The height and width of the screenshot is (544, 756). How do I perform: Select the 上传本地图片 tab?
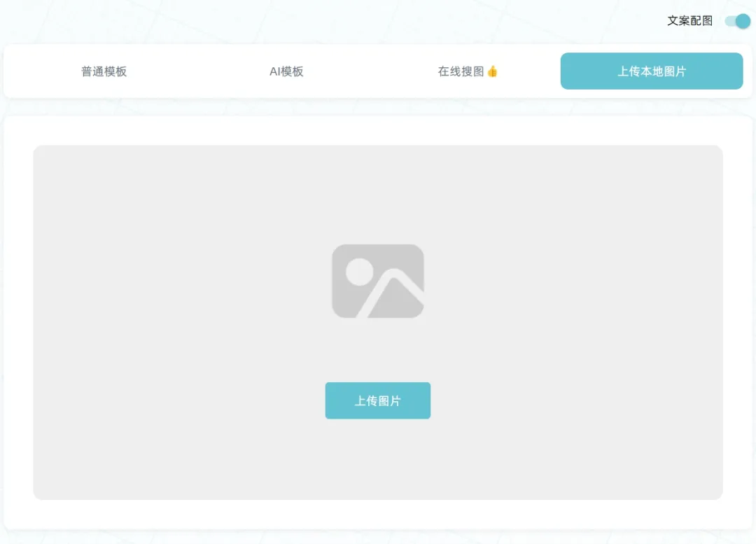tap(651, 71)
